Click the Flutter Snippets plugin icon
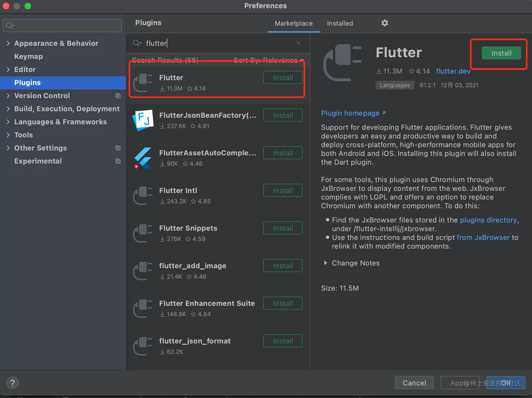Screen dimensions: 532x398 coord(143,233)
